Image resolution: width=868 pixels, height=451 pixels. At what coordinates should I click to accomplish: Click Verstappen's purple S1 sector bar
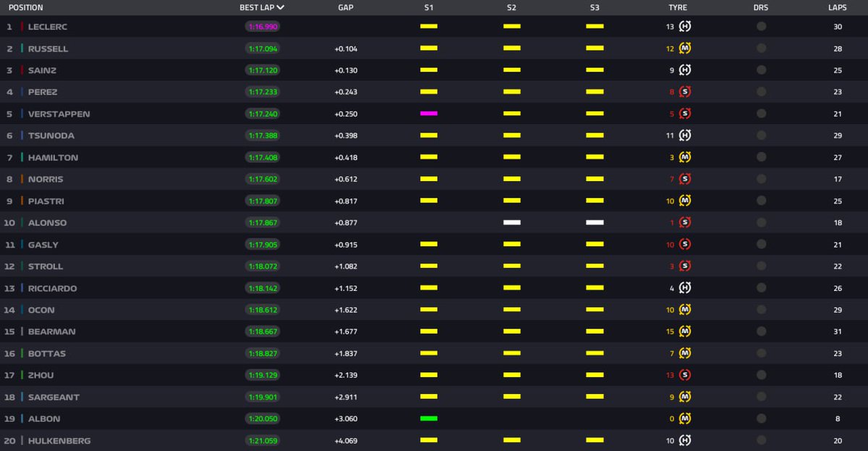(x=429, y=114)
